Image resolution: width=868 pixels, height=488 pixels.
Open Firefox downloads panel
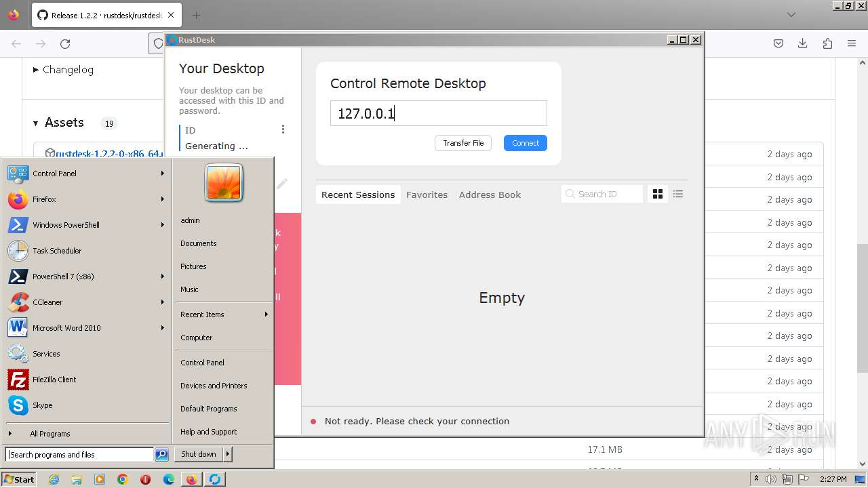pos(803,43)
